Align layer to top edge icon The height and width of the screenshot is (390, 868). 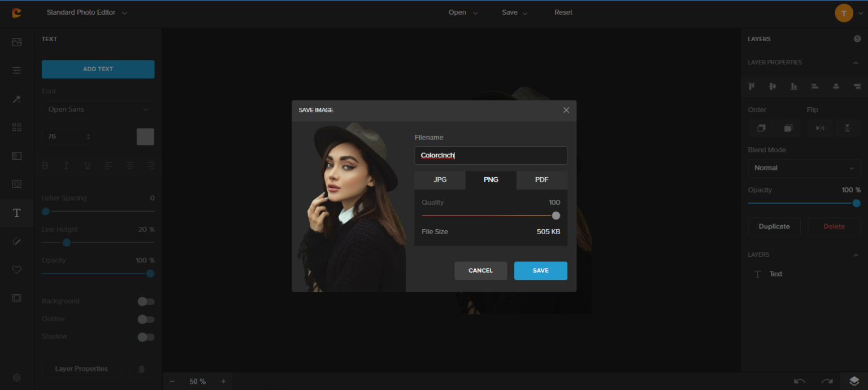coord(752,86)
